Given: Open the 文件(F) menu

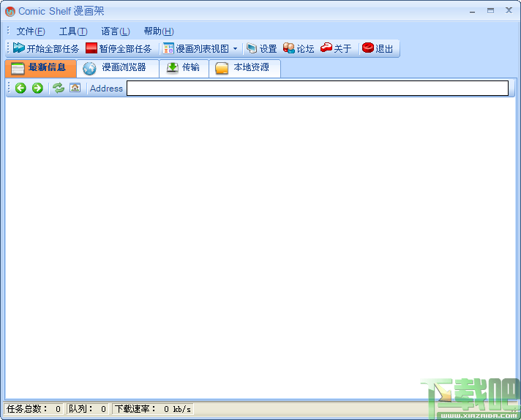Looking at the screenshot, I should 31,31.
